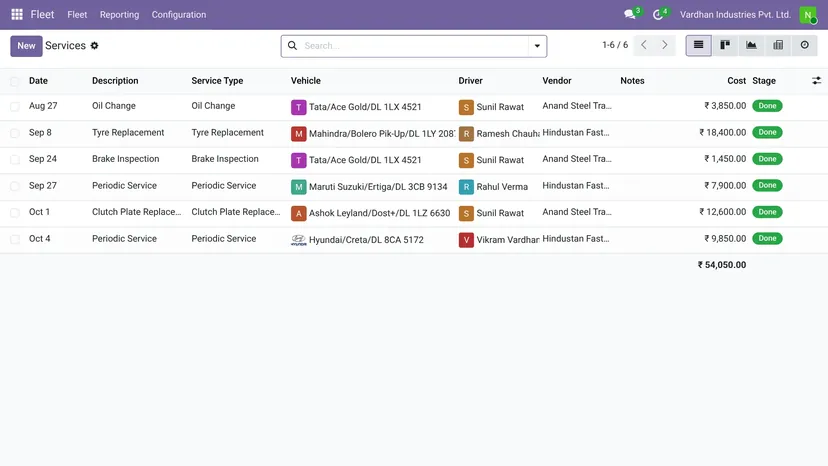Sort by the Stage column header
The height and width of the screenshot is (466, 828).
tap(764, 81)
